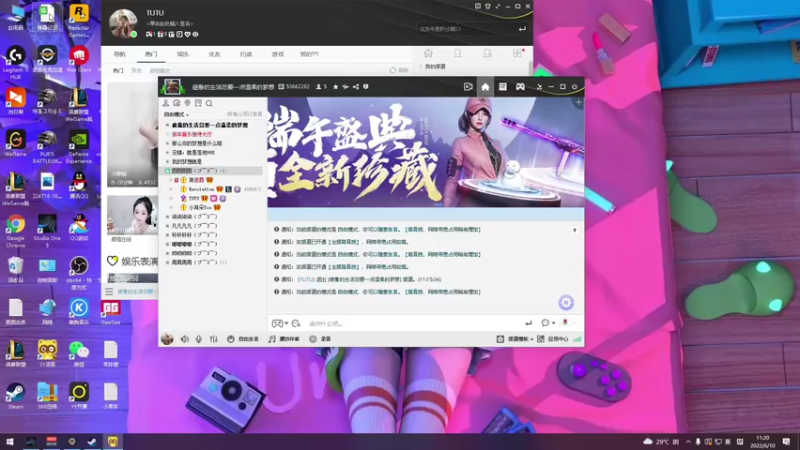Click the list panel icon beside home icon
Screen dimensions: 800x450
[x=503, y=87]
